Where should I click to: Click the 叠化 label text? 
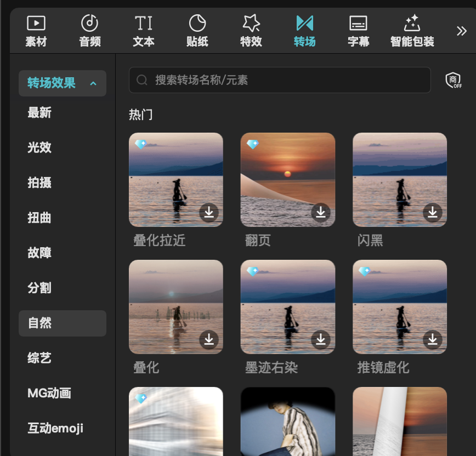(146, 367)
